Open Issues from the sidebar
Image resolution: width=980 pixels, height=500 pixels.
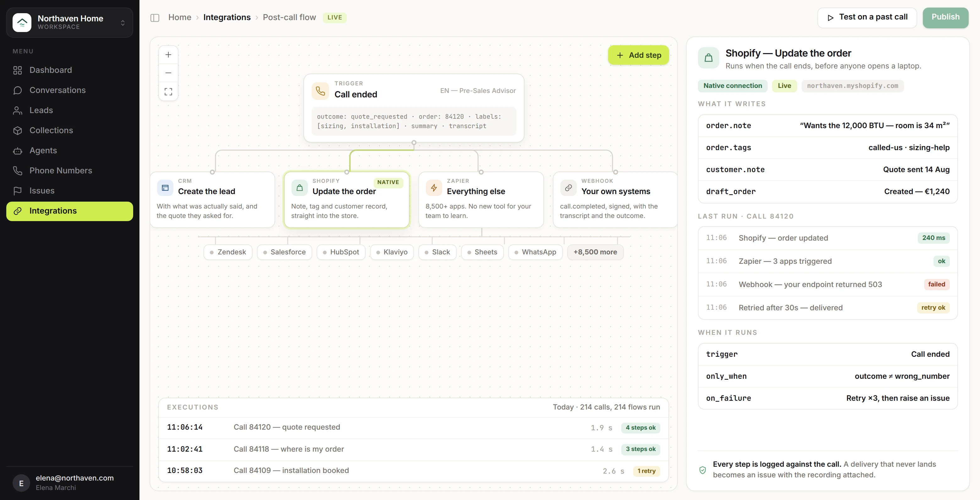(x=70, y=191)
